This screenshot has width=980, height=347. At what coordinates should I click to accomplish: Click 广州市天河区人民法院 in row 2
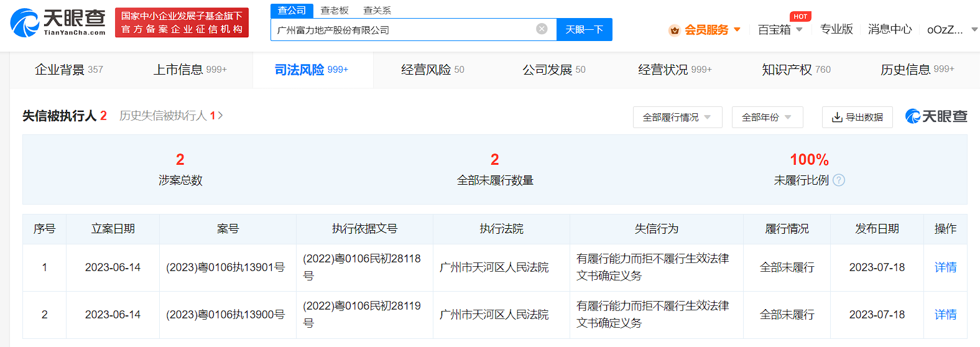[494, 315]
